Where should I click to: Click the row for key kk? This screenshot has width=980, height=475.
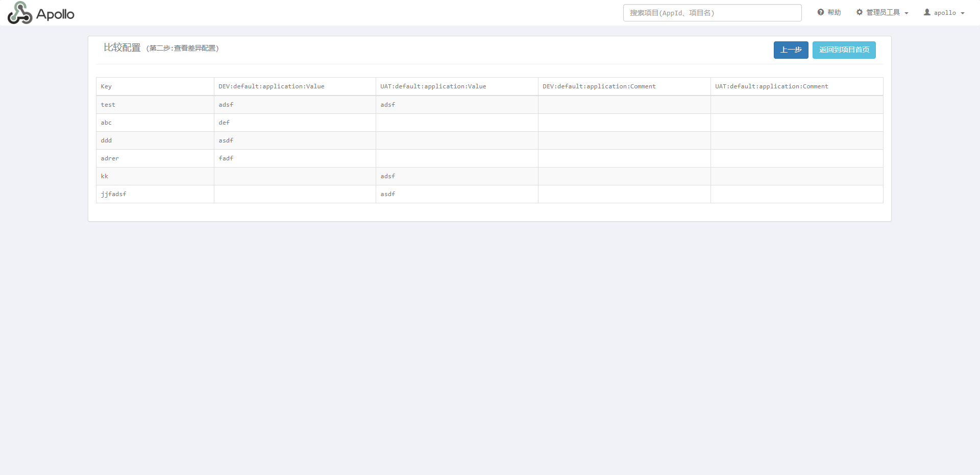(x=105, y=176)
